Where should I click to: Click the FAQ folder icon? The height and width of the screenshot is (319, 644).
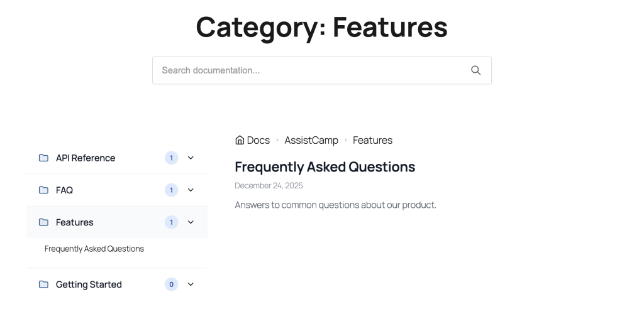[43, 190]
